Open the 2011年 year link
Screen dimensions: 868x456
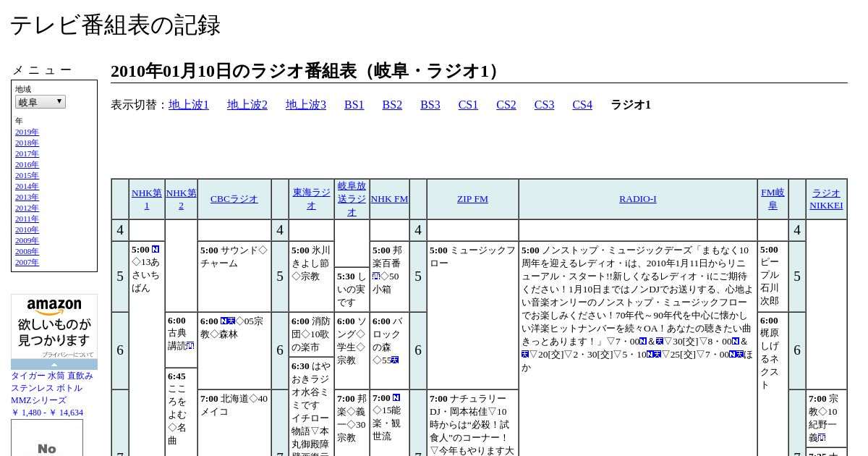(27, 219)
